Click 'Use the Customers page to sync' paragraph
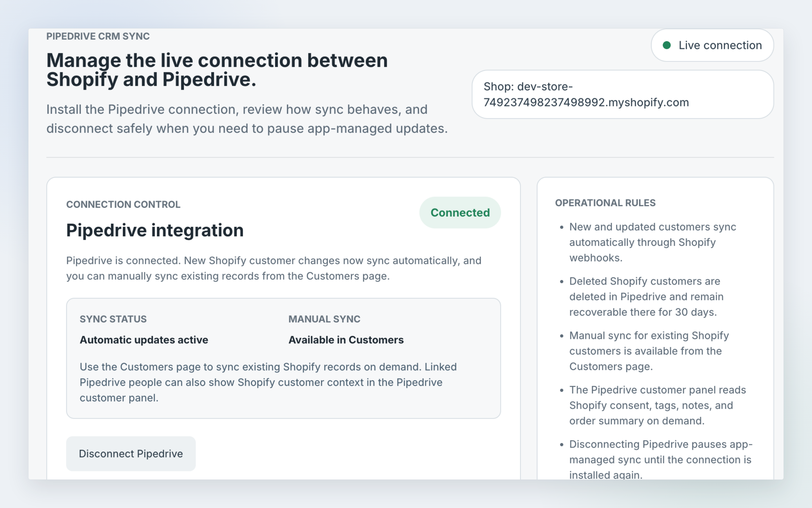Viewport: 812px width, 508px height. [268, 382]
